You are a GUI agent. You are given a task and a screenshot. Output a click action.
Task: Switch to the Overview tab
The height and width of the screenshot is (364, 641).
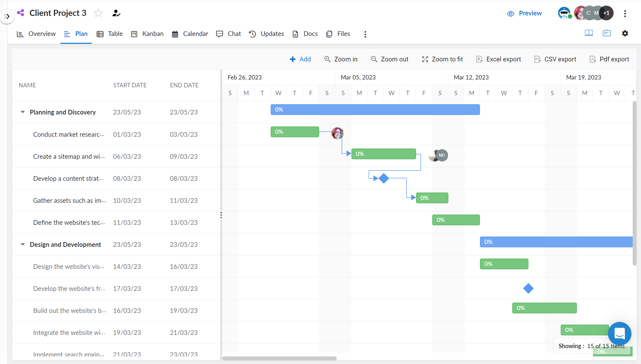pyautogui.click(x=36, y=34)
